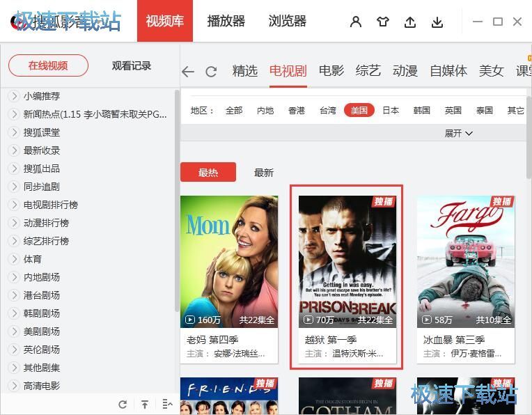
Task: Expand the 搜狐出品 list item
Action: (13, 169)
